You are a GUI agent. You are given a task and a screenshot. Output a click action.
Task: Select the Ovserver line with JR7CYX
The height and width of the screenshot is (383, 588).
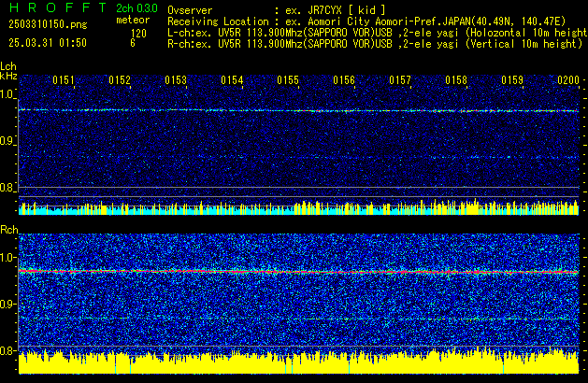point(277,10)
